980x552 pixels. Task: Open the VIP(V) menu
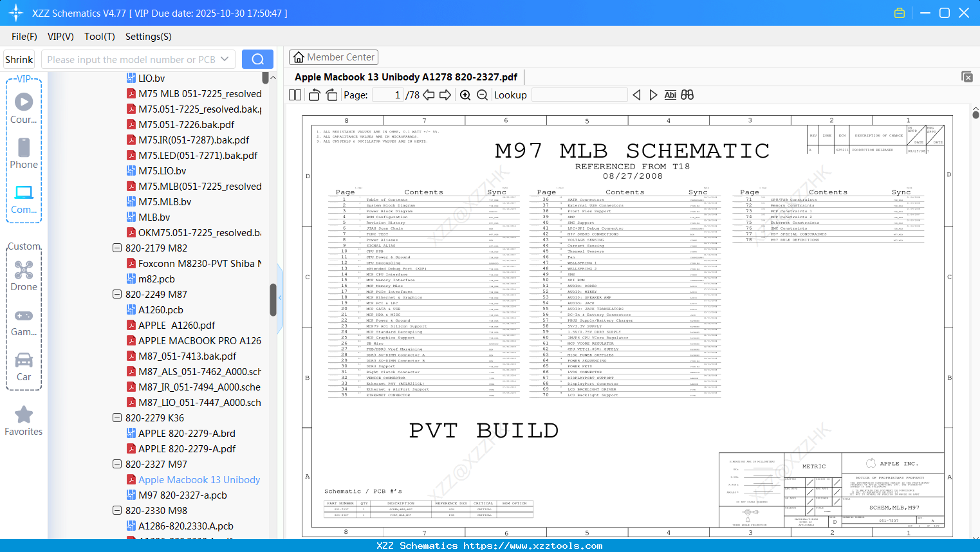pyautogui.click(x=60, y=37)
